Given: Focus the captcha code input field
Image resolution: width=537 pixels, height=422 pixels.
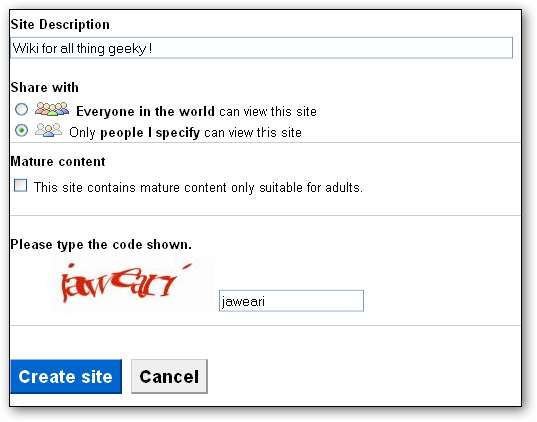Looking at the screenshot, I should coord(291,301).
